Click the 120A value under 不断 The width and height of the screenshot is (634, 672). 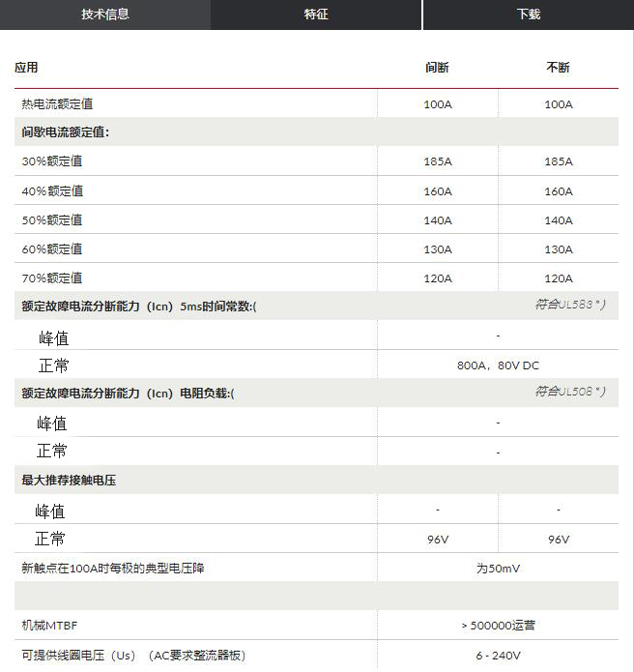[558, 278]
